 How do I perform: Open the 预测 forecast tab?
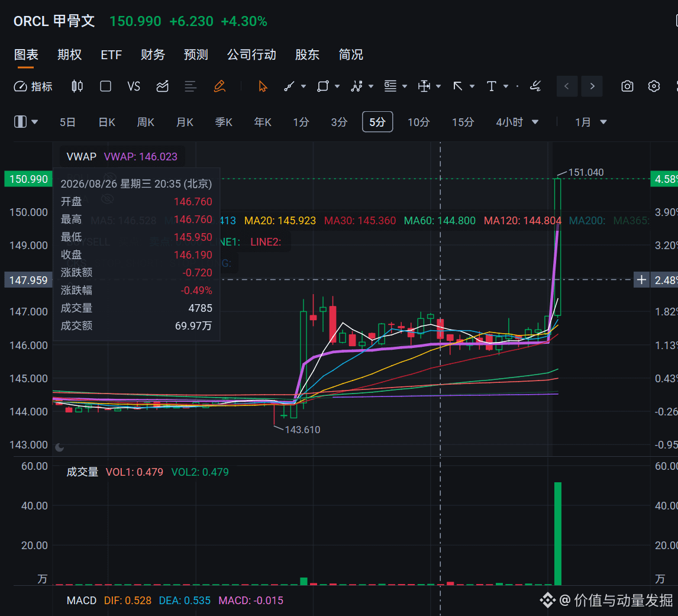click(196, 55)
